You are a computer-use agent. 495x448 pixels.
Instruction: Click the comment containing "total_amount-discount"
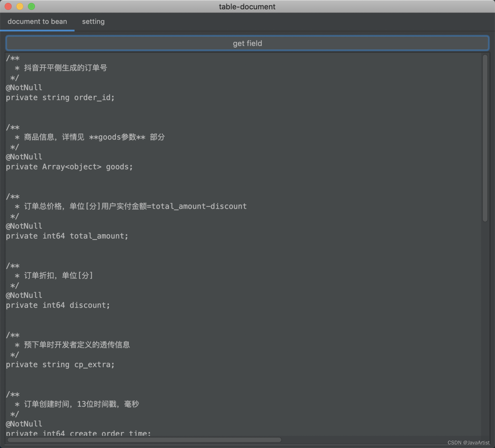pos(135,206)
